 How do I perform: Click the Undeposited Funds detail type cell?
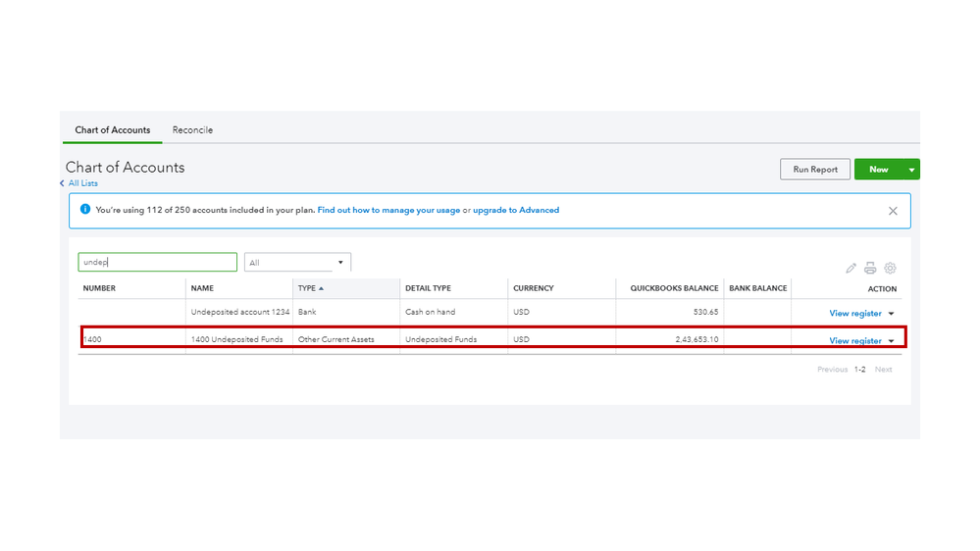pos(440,339)
